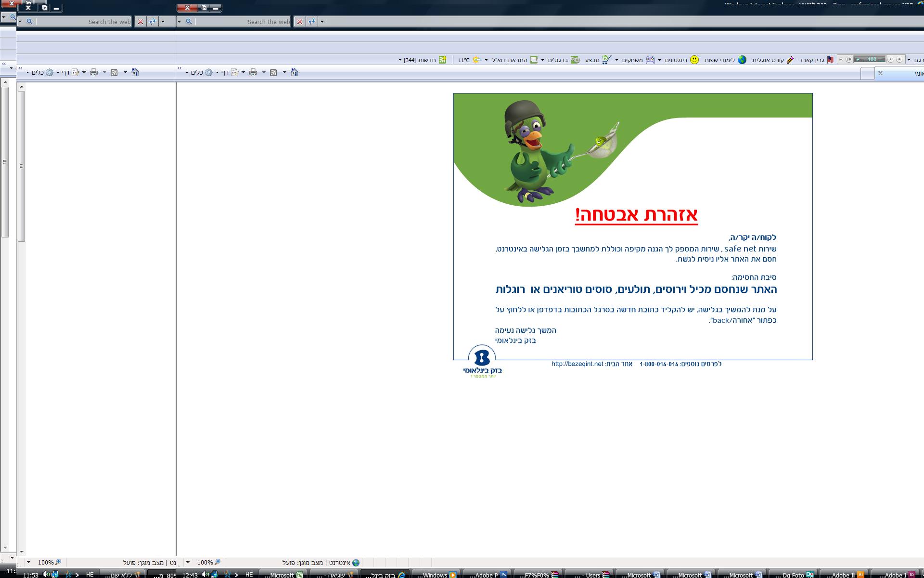Click the home icon in the main window toolbar
Viewport: 924px width, 578px height.
[x=295, y=72]
